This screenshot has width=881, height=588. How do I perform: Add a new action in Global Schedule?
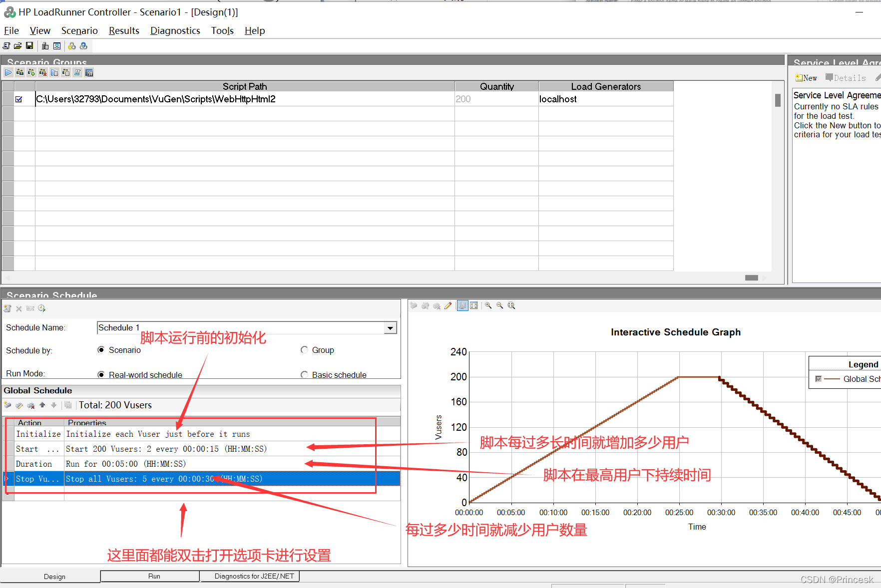point(7,405)
